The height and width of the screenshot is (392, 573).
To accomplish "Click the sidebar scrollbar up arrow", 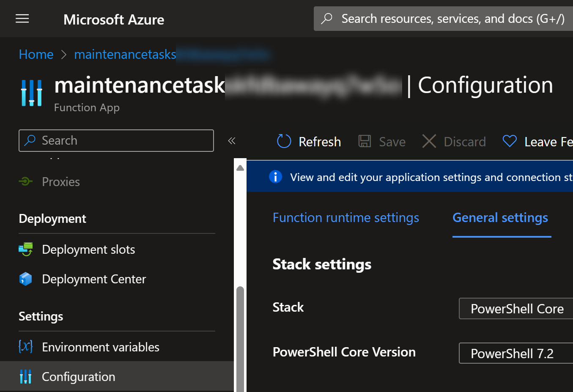I will [240, 168].
